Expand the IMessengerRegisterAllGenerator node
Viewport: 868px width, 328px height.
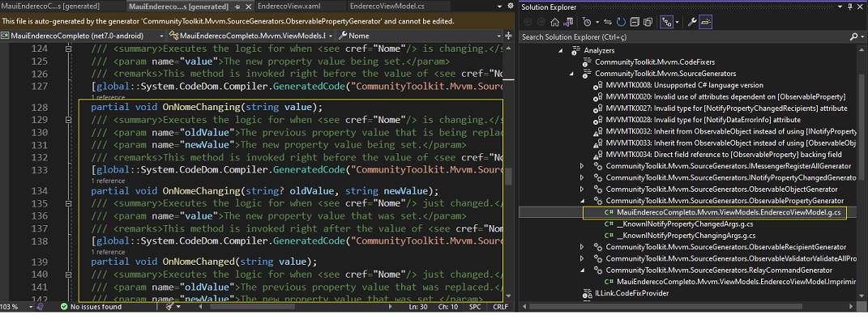click(581, 166)
